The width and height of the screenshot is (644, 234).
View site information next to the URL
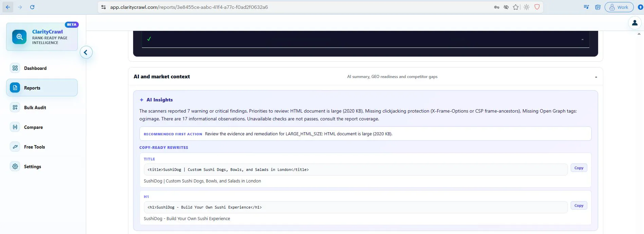pos(104,7)
